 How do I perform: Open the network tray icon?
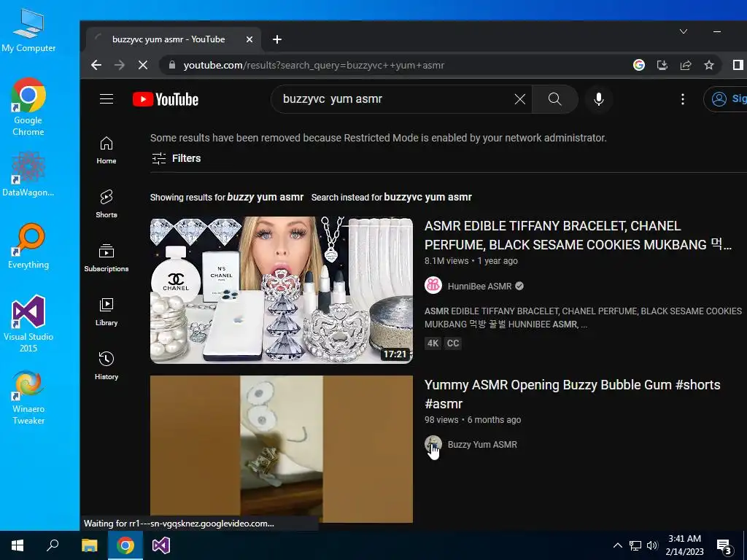click(x=635, y=545)
